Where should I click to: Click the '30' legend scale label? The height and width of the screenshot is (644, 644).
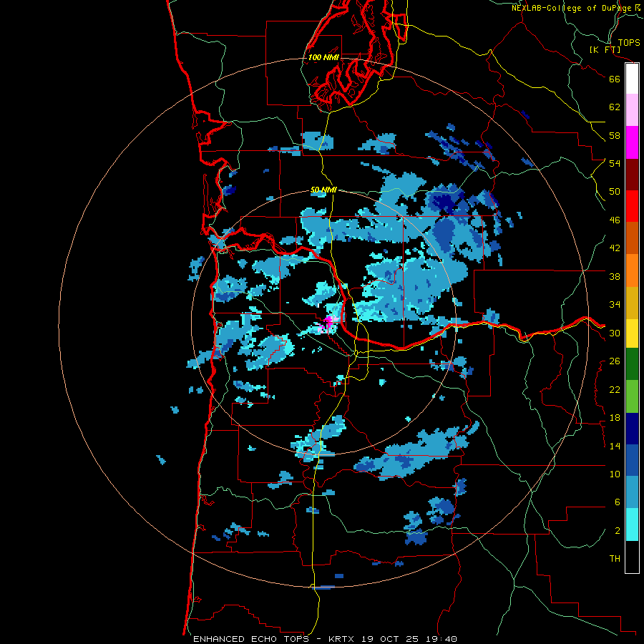tap(615, 333)
